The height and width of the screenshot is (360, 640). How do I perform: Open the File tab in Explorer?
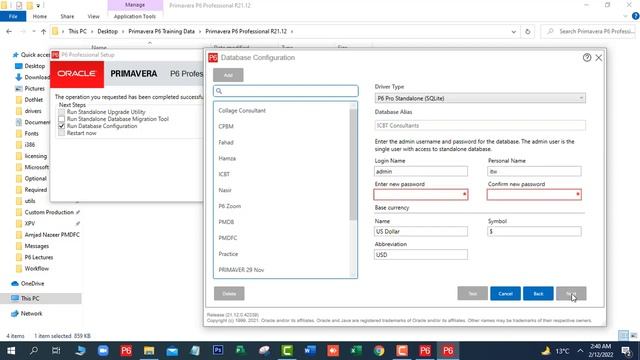pyautogui.click(x=13, y=16)
